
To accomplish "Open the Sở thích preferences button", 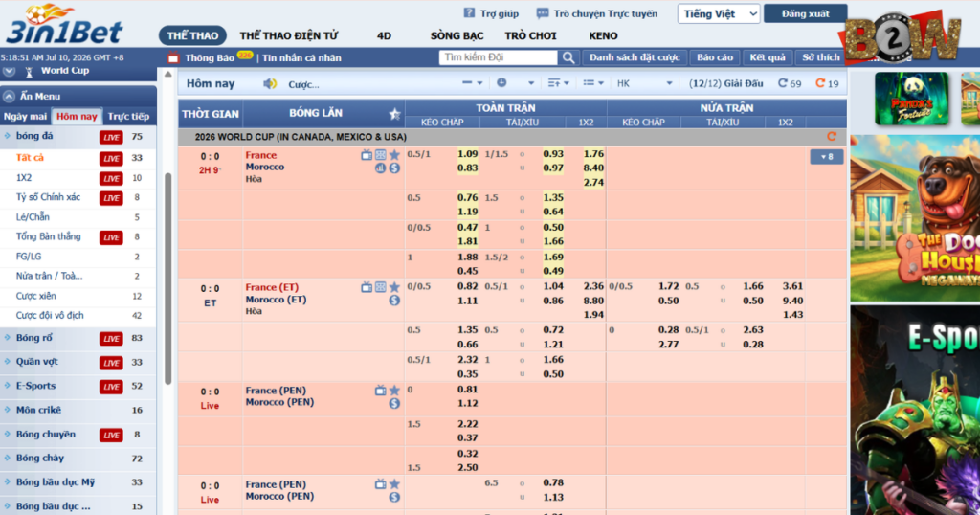I will pos(820,57).
